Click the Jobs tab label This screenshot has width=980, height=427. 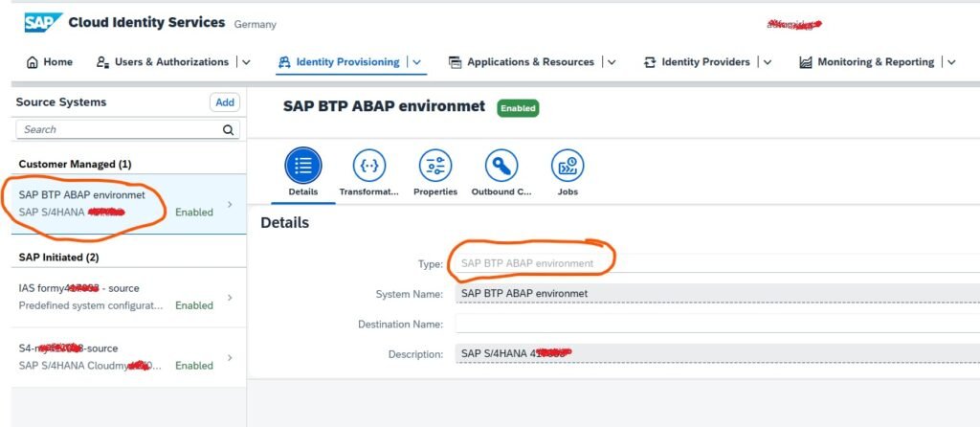click(568, 191)
